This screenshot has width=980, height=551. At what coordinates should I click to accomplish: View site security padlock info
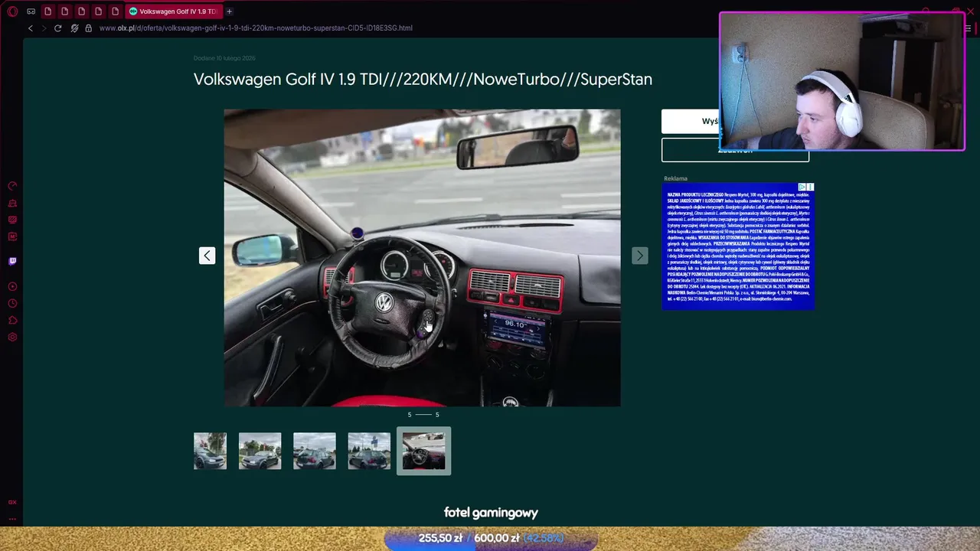point(89,28)
